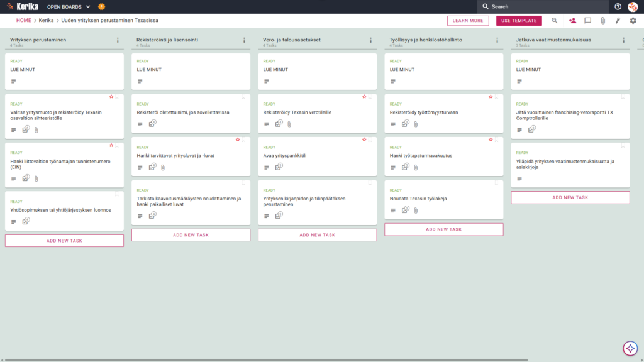Open the AI assistant sparkle icon
Viewport: 644px width, 362px height.
click(x=630, y=348)
